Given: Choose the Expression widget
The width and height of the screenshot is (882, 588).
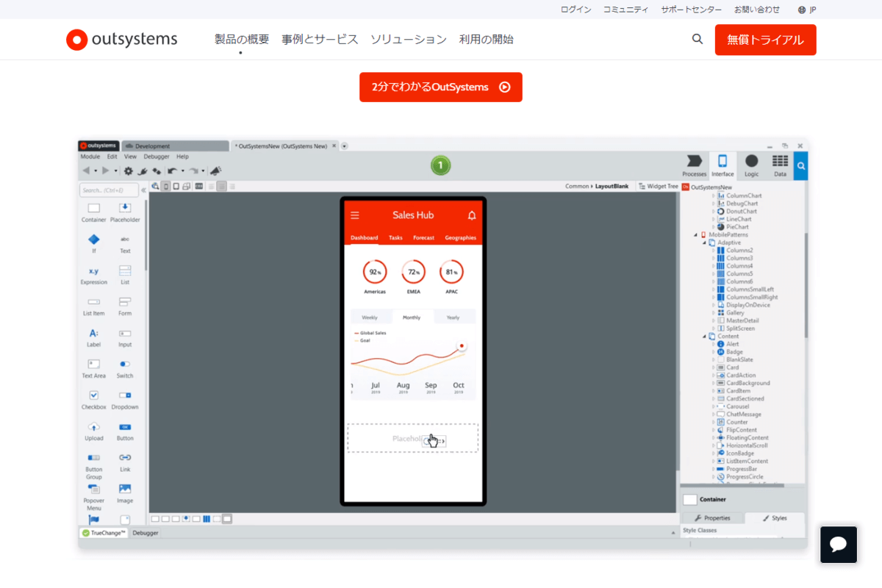Looking at the screenshot, I should (x=94, y=276).
